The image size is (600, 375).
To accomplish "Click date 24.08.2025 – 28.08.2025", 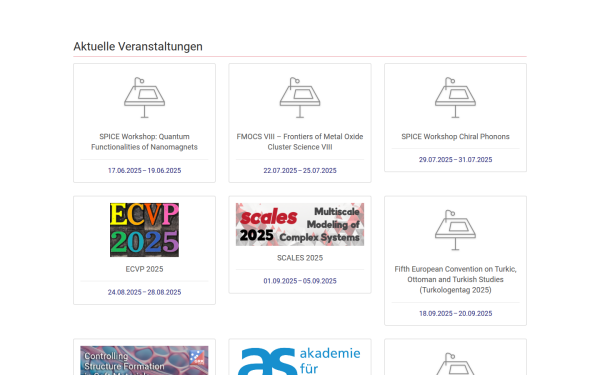I will tap(144, 292).
